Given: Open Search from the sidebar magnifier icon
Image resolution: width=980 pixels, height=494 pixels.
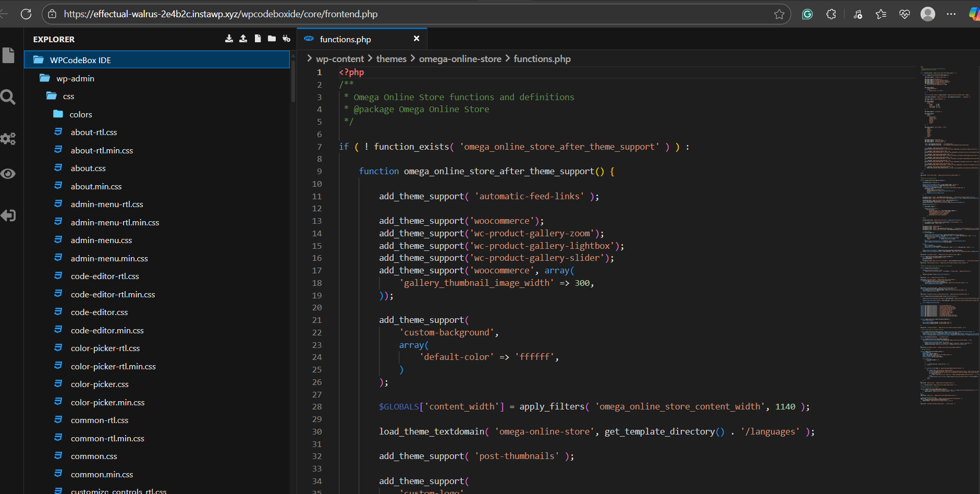Looking at the screenshot, I should (8, 97).
